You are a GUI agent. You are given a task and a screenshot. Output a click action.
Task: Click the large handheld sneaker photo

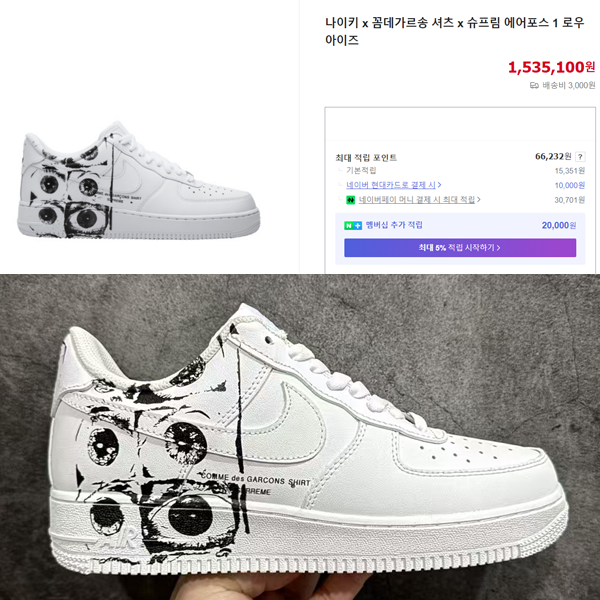tap(300, 437)
